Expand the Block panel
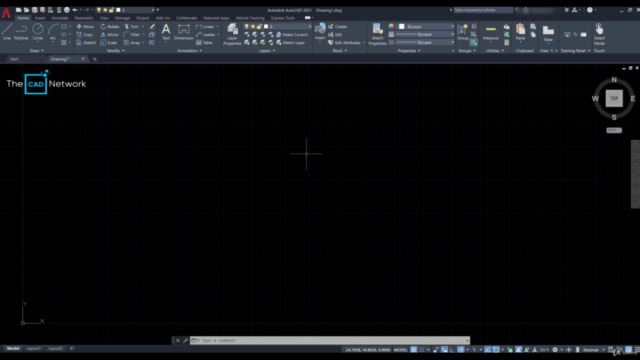640x360 pixels. tap(340, 51)
